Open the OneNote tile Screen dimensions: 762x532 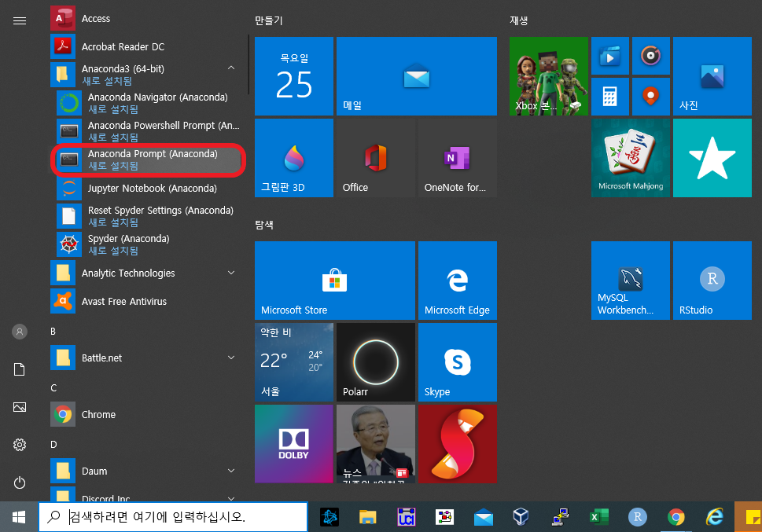pyautogui.click(x=458, y=158)
